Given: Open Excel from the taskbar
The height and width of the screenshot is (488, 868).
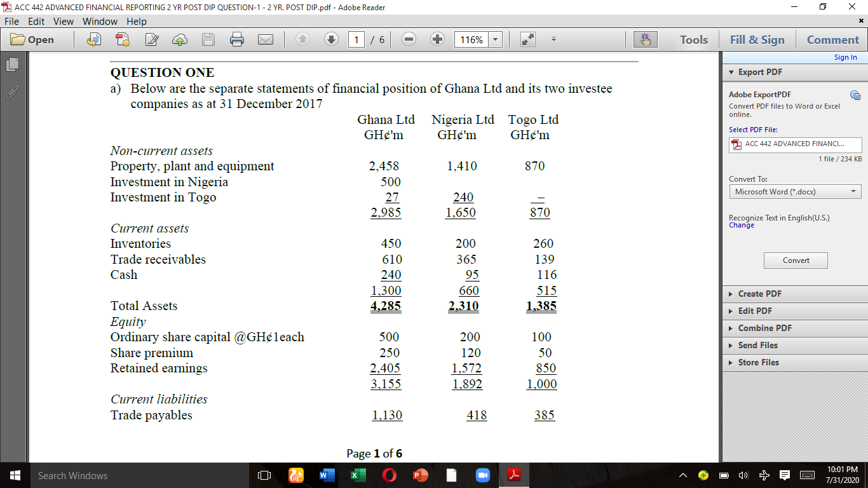Looking at the screenshot, I should click(x=358, y=475).
